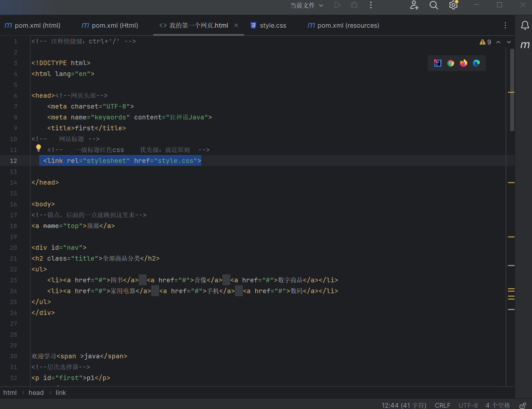Open the Maven tool window

pyautogui.click(x=525, y=45)
